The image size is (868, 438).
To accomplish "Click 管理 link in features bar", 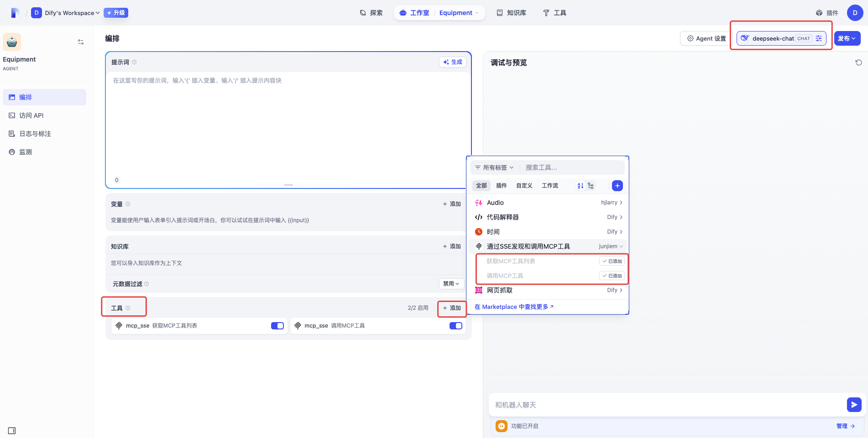I will (846, 426).
